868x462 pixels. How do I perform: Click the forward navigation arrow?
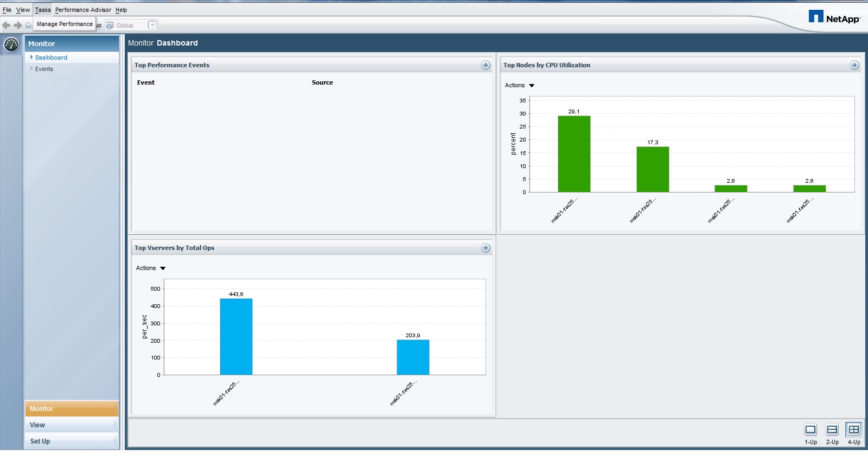pos(18,25)
